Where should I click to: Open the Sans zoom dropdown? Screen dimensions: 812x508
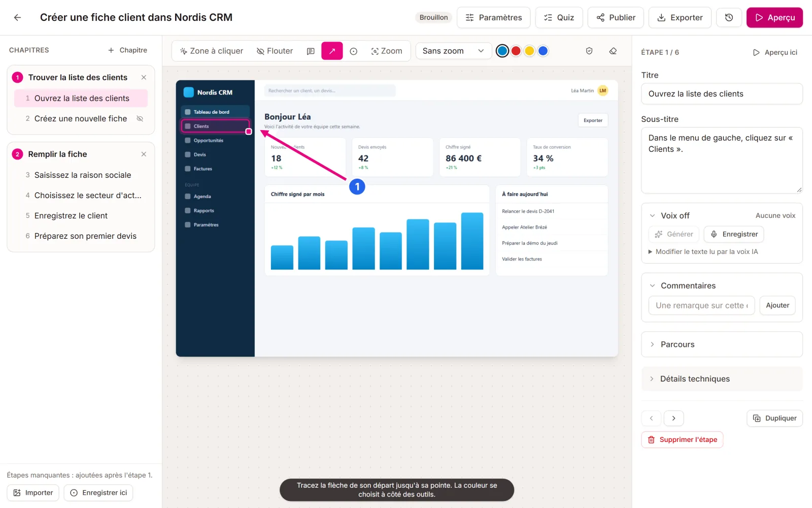coord(453,51)
